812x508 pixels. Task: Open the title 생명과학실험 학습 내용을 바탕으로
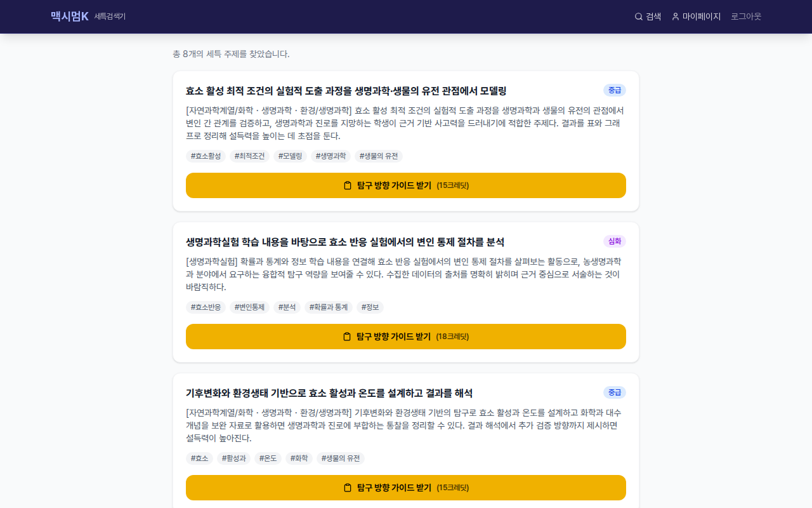click(345, 242)
